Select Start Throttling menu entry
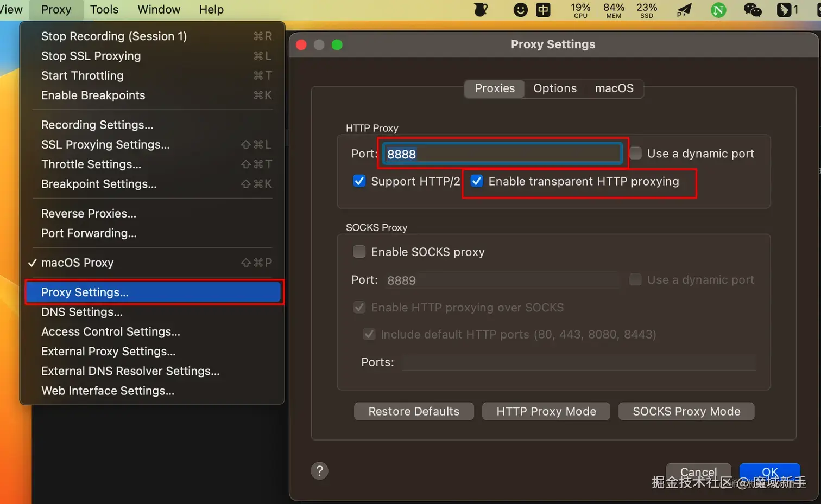821x504 pixels. pos(153,75)
